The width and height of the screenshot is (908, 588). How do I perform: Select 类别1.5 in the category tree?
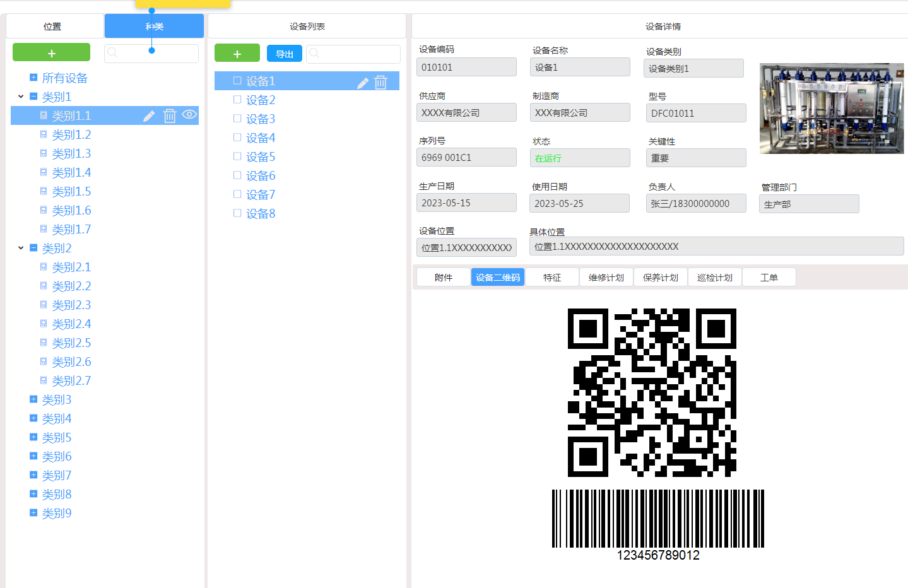pos(71,191)
